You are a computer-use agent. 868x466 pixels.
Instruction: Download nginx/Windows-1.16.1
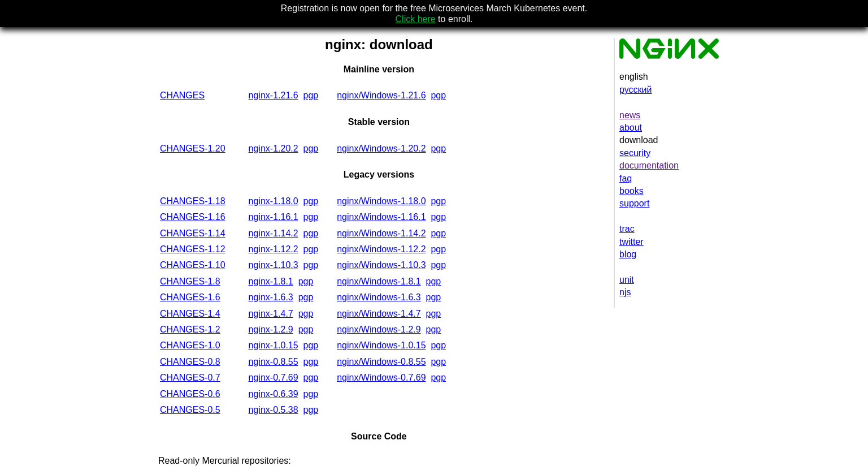[x=381, y=217]
